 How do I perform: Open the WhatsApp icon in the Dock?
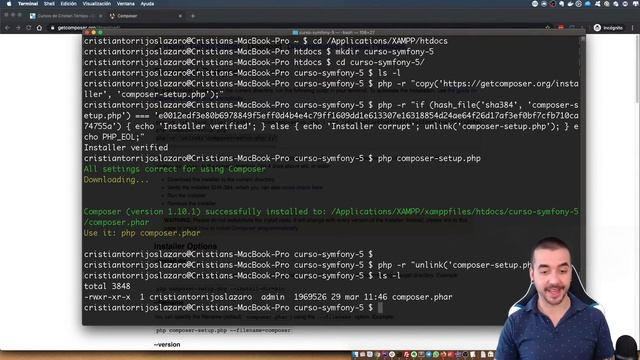coord(436,355)
